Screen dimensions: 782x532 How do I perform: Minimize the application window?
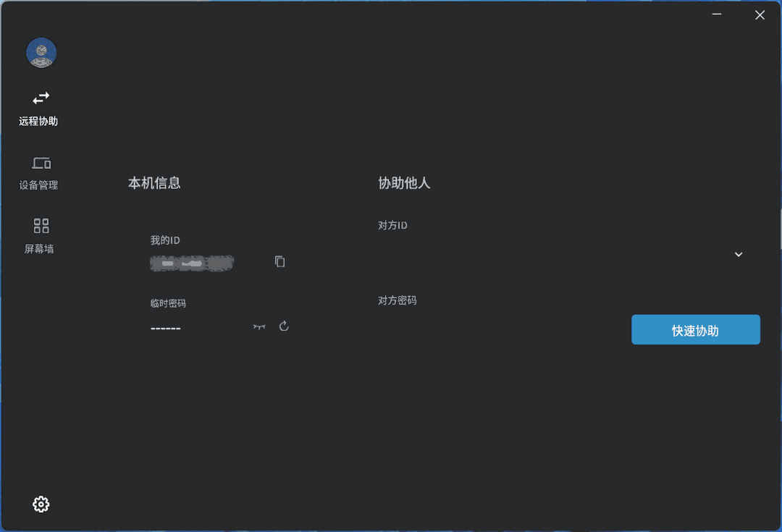tap(716, 14)
